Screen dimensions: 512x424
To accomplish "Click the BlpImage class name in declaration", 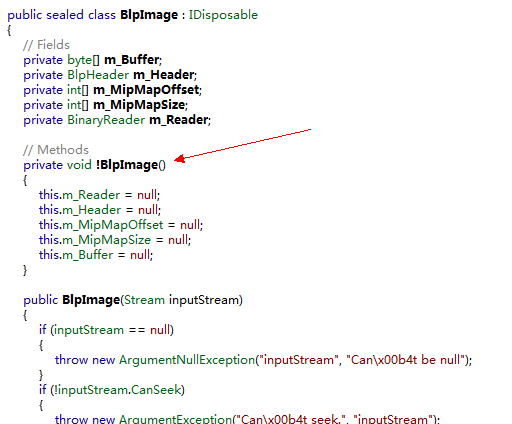I will coord(149,15).
